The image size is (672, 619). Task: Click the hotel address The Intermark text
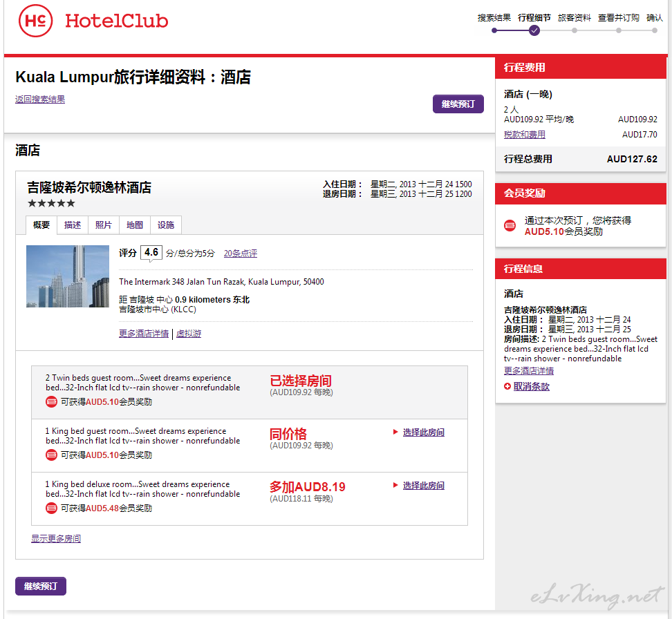point(221,282)
